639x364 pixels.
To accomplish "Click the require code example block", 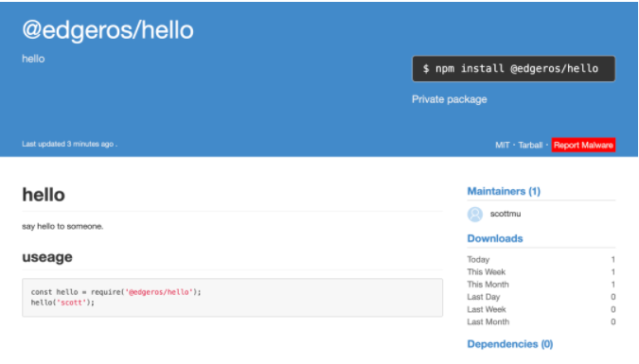I will (x=232, y=297).
